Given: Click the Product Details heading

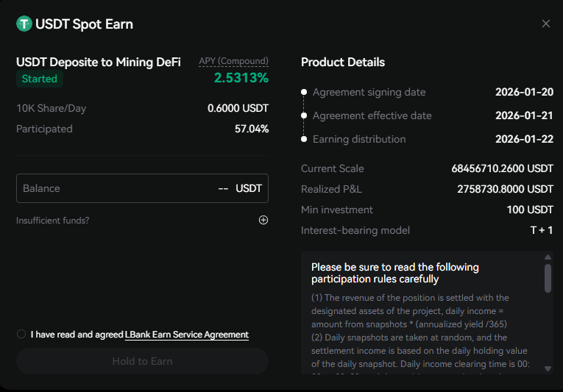Looking at the screenshot, I should (343, 62).
